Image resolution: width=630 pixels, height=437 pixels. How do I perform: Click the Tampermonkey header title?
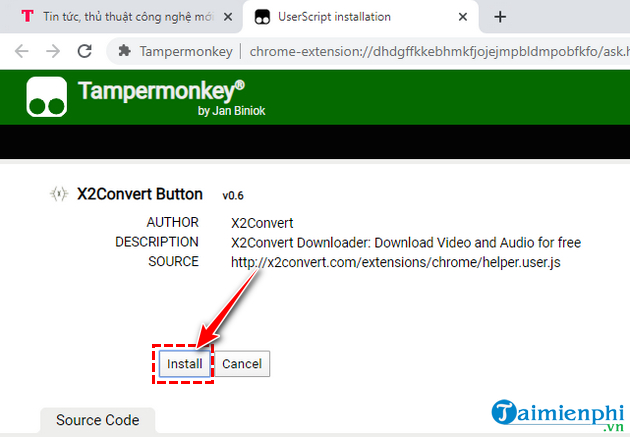(161, 91)
